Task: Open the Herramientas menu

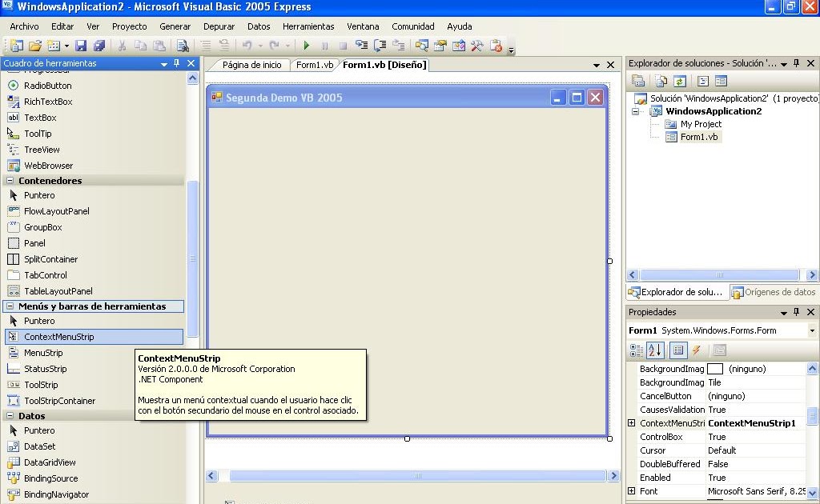Action: [x=308, y=26]
